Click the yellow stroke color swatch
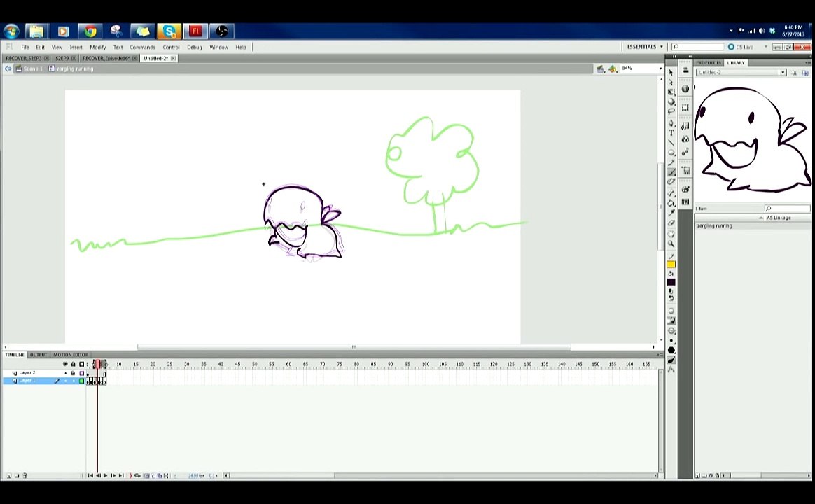Screen dimensions: 815x504 coord(671,265)
